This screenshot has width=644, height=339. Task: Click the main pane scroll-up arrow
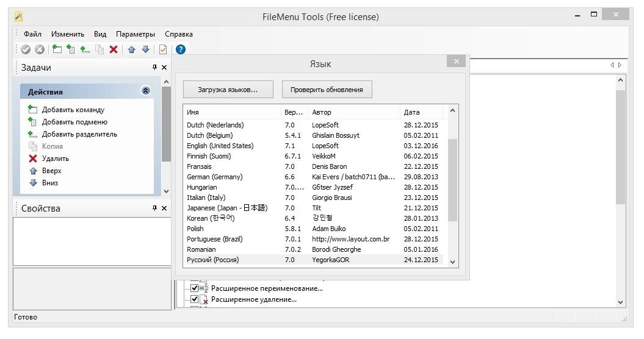point(621,80)
